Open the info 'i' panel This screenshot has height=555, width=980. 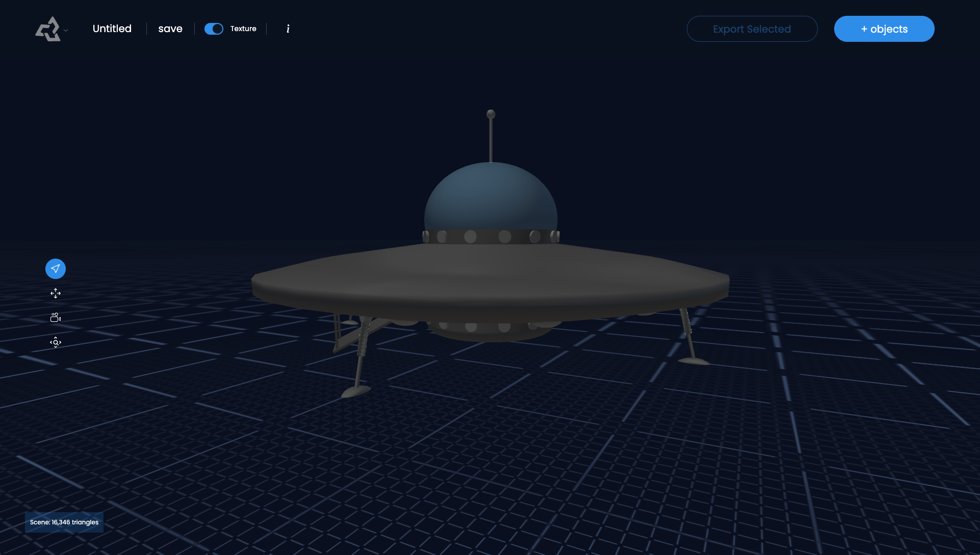[x=288, y=29]
